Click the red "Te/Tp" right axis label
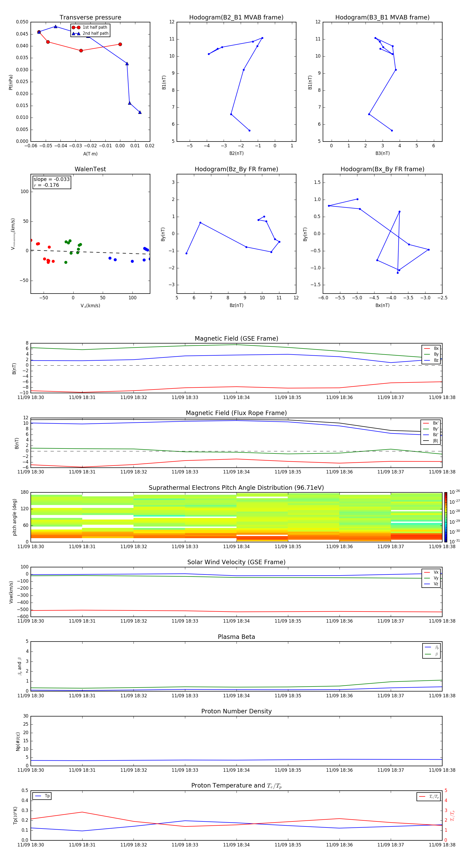 coord(453,815)
